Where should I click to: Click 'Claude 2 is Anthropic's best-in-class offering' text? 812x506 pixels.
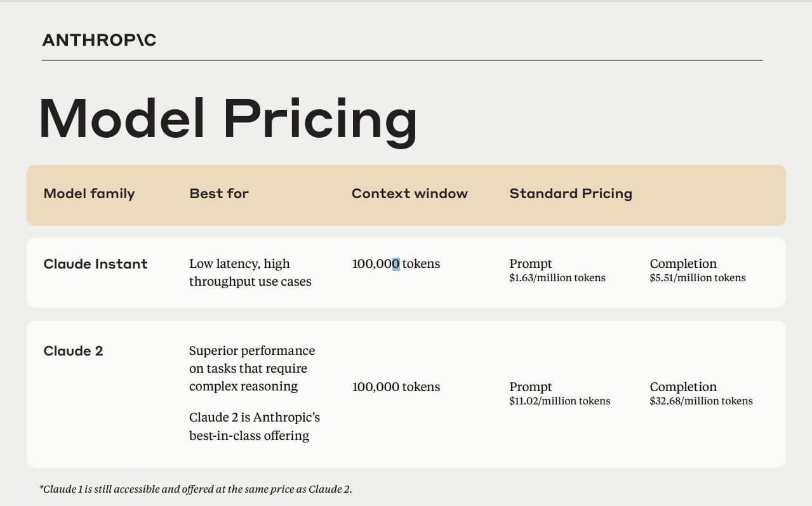pyautogui.click(x=254, y=427)
